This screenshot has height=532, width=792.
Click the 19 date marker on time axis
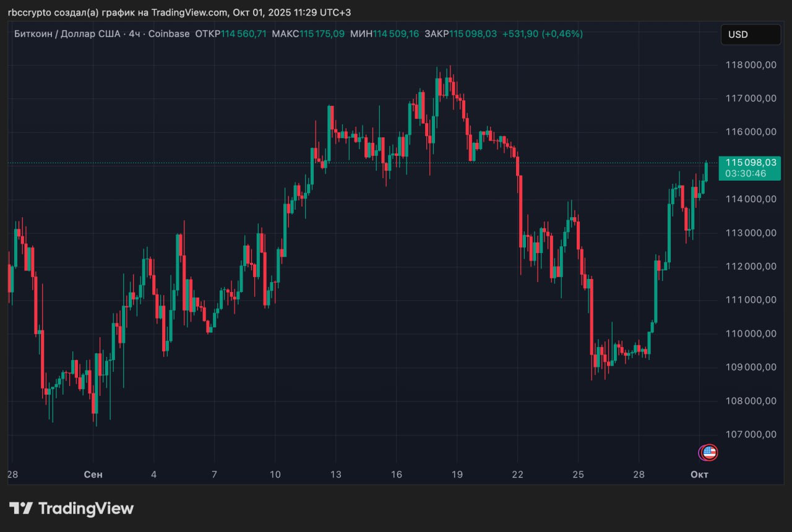click(x=457, y=474)
